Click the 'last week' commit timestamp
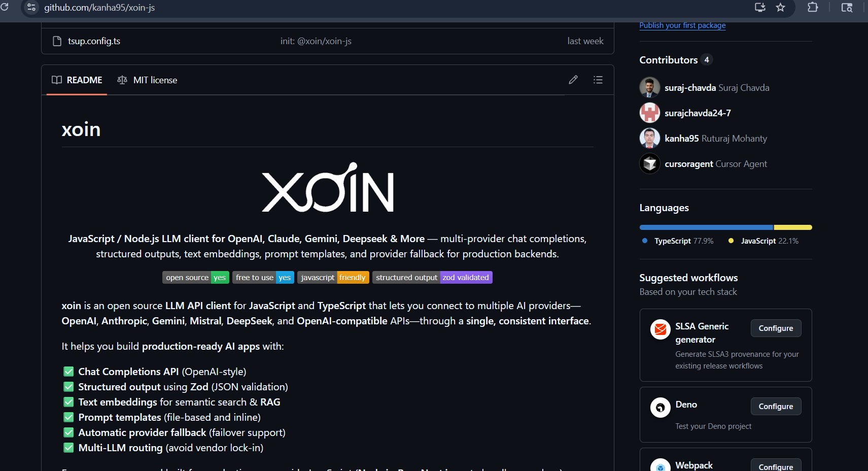The width and height of the screenshot is (868, 471). pos(585,41)
